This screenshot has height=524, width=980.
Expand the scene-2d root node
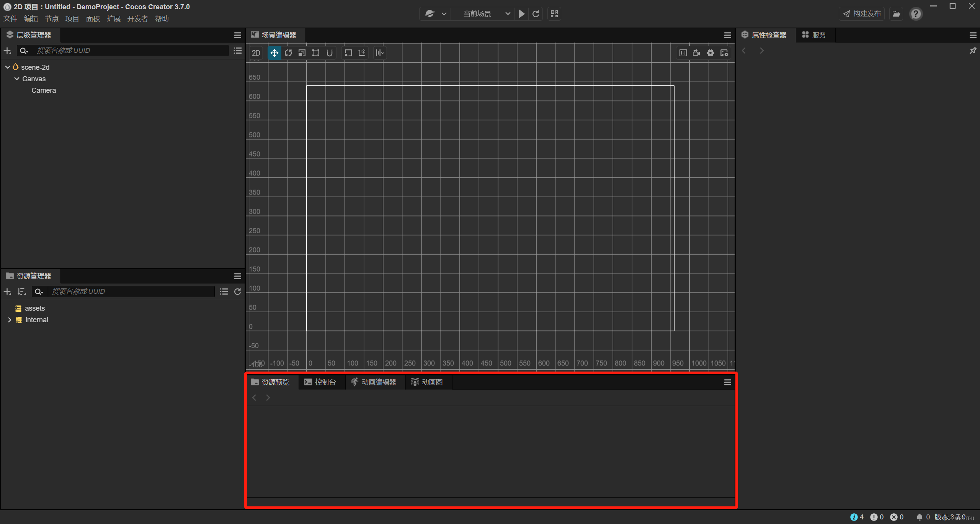pyautogui.click(x=7, y=67)
